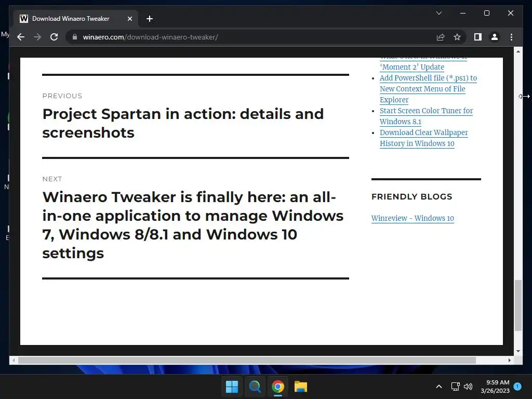The height and width of the screenshot is (399, 532).
Task: Open the Chrome profile menu
Action: (495, 37)
